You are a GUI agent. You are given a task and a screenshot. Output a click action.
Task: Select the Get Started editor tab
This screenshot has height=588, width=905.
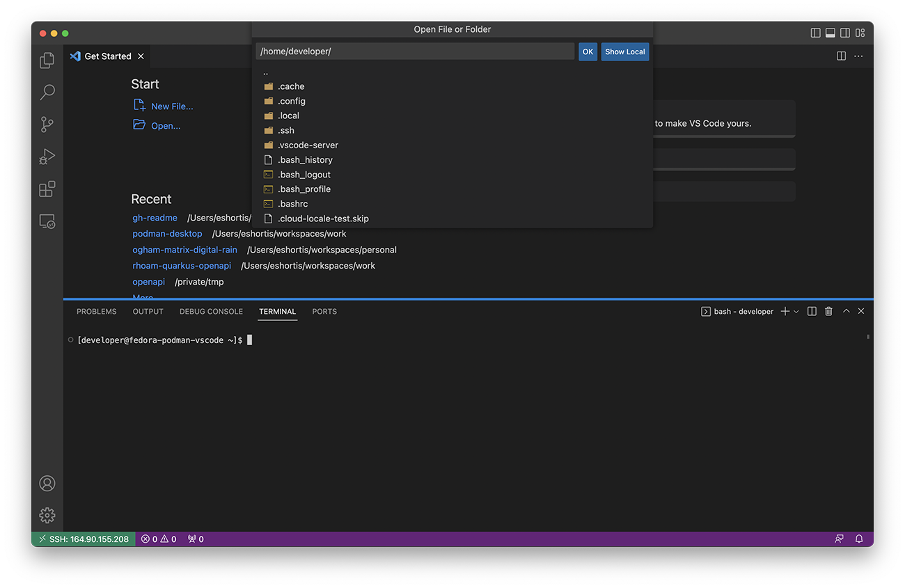tap(107, 56)
